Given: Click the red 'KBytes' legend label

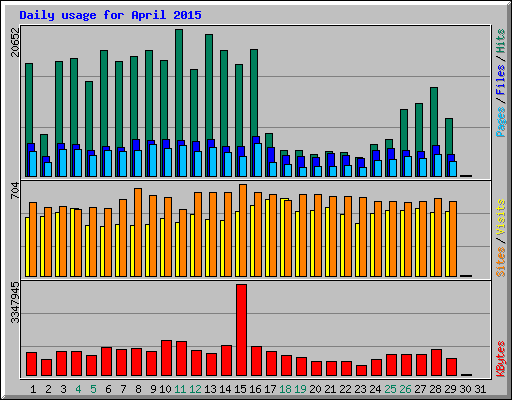Looking at the screenshot, I should point(501,359).
